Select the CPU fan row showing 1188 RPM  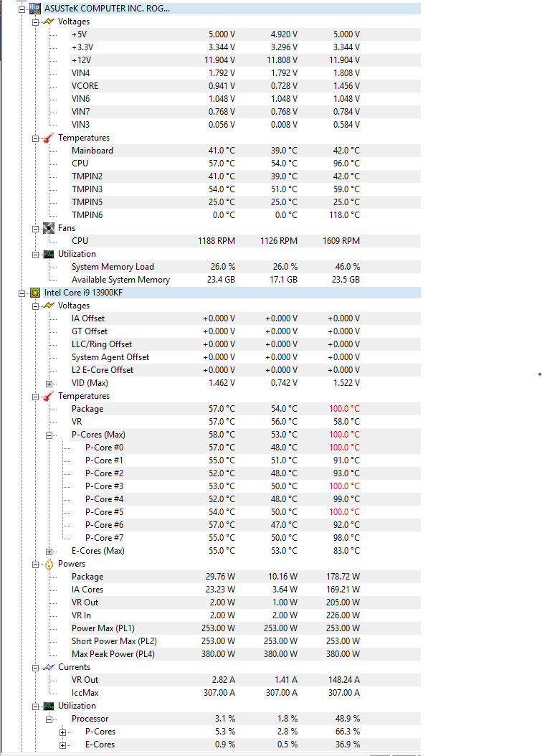(x=245, y=240)
